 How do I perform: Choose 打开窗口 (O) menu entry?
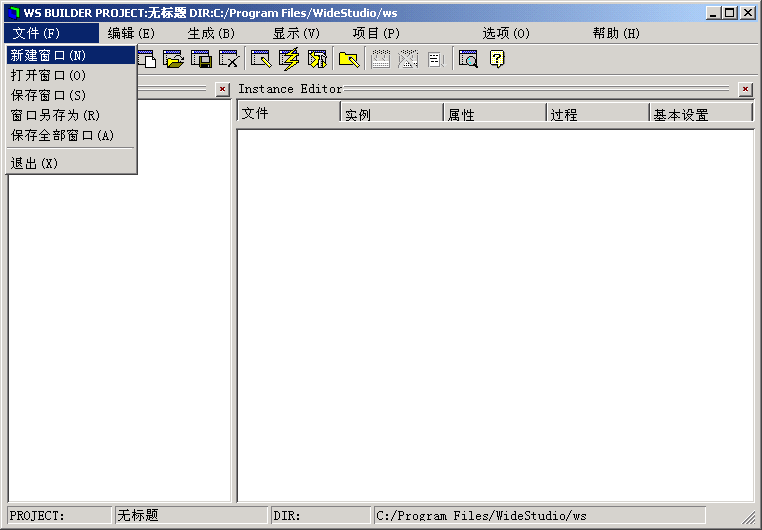pos(71,75)
